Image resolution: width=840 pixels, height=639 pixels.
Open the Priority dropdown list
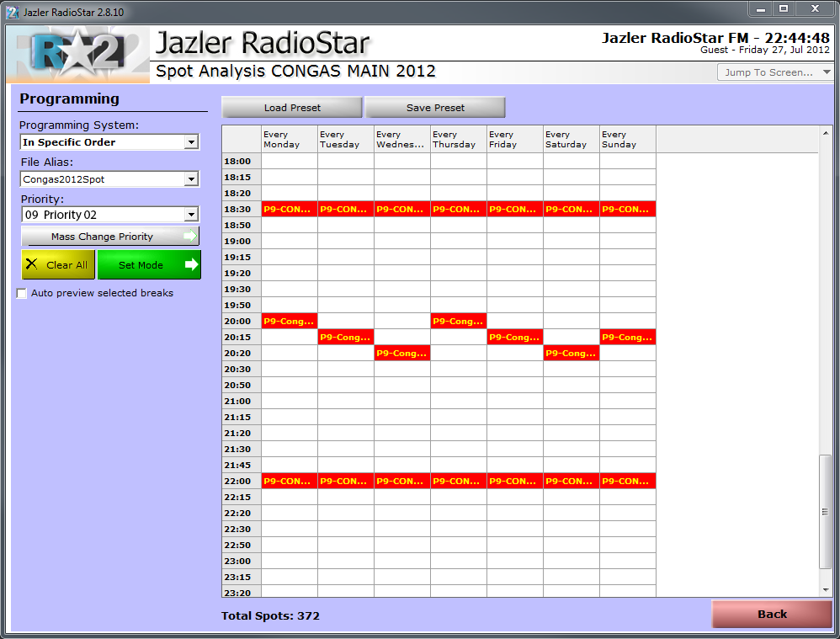pos(191,215)
